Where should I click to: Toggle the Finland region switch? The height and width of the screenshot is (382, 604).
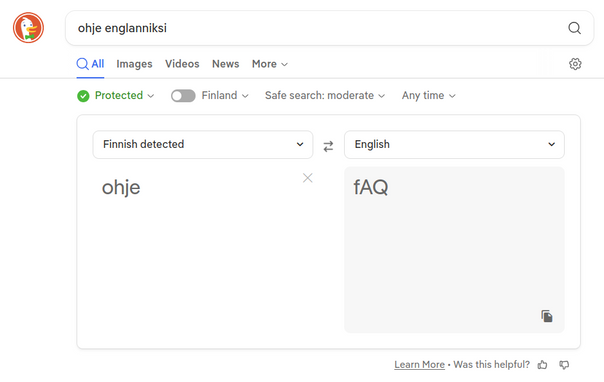click(183, 96)
